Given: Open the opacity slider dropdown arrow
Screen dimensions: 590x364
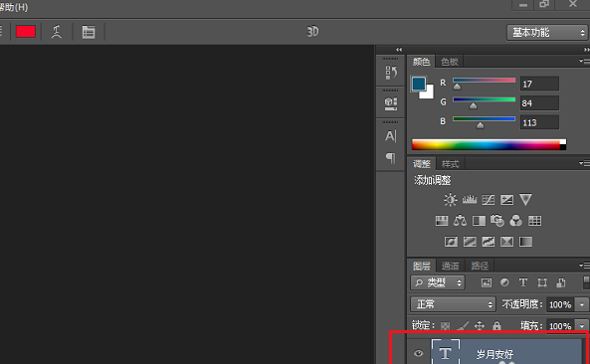Looking at the screenshot, I should pos(582,304).
